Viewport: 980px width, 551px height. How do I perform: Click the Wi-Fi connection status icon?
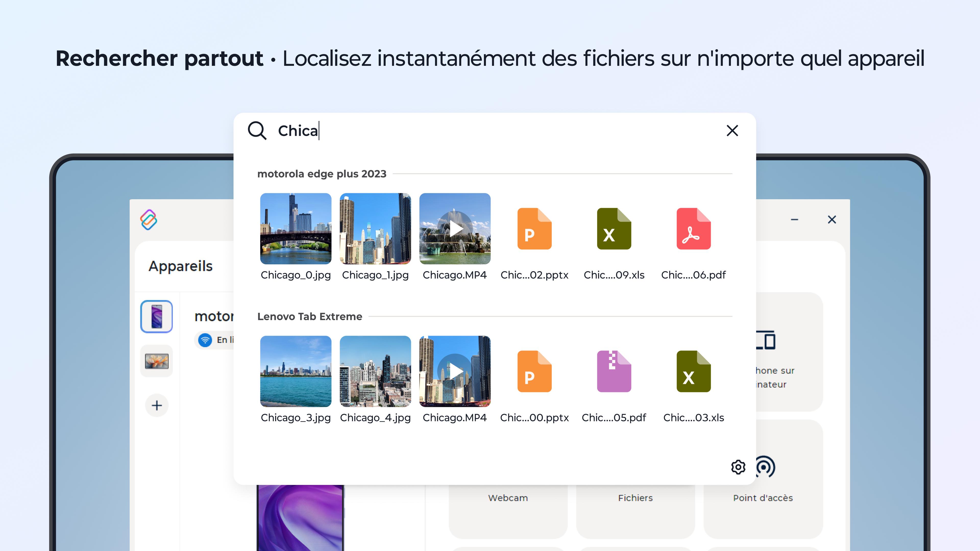[x=205, y=340]
